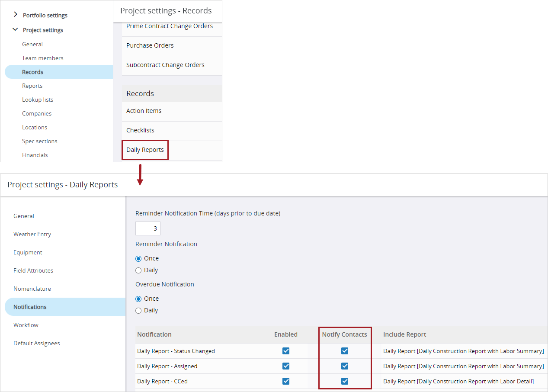Click Labor Detail report for CCed row
Screen dimensions: 548x392
(x=458, y=381)
